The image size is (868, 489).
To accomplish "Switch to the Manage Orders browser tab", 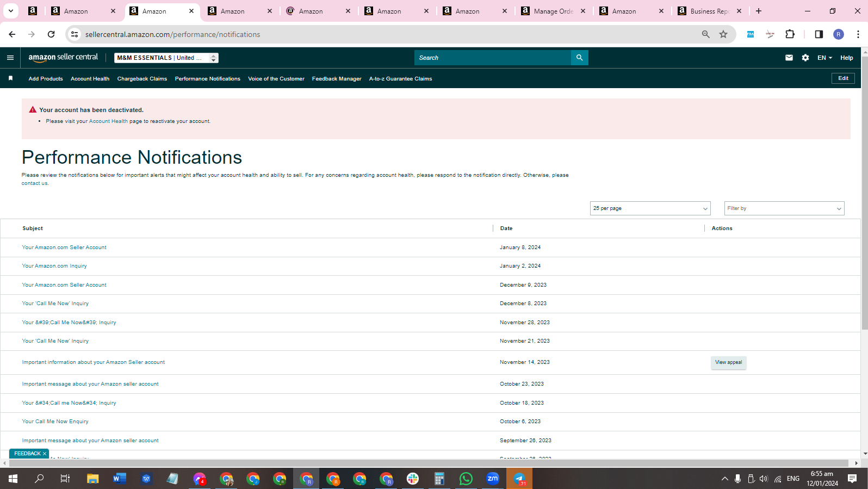I will point(554,11).
